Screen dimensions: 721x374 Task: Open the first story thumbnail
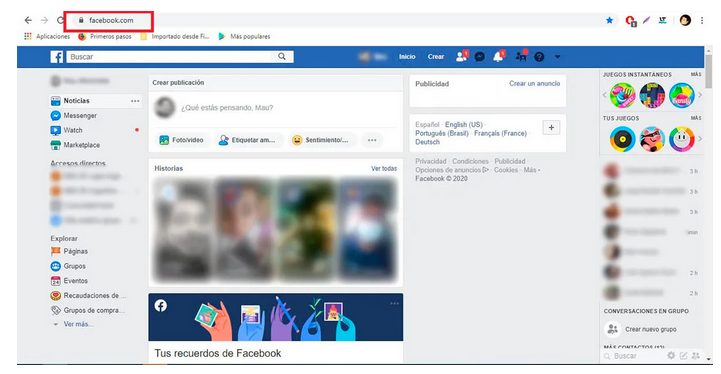point(182,229)
